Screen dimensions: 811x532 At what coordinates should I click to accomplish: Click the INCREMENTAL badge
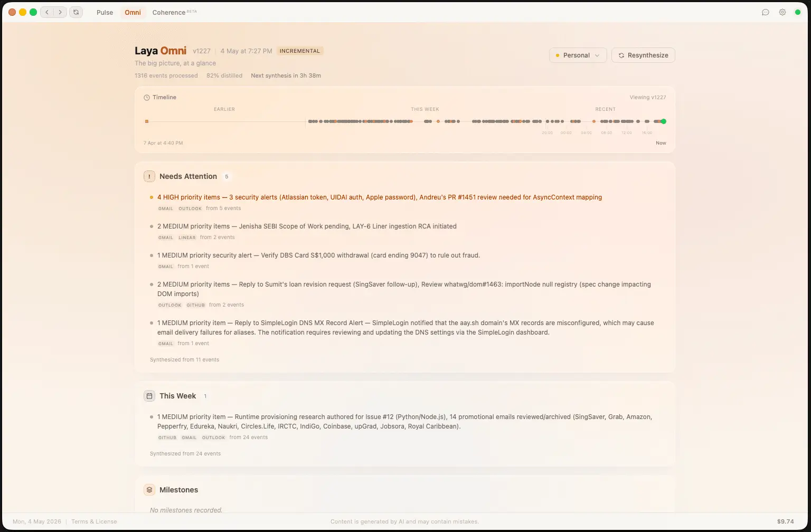point(300,51)
